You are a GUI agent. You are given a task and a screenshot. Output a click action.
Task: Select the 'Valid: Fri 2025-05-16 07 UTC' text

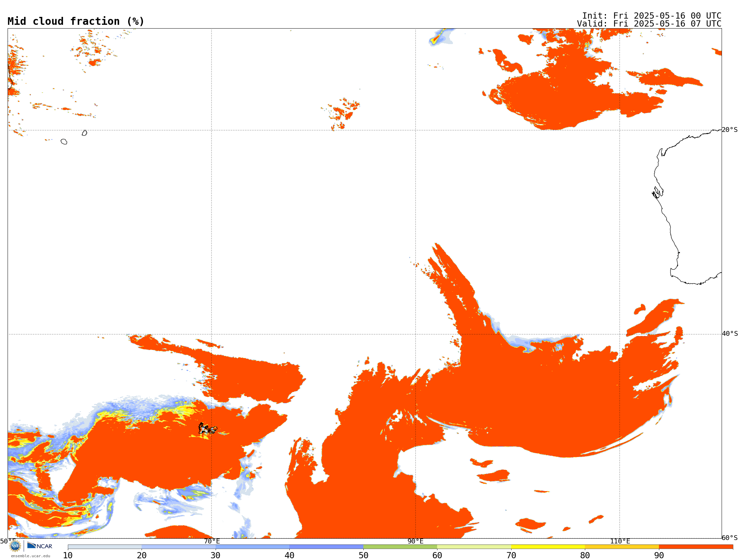pos(649,24)
